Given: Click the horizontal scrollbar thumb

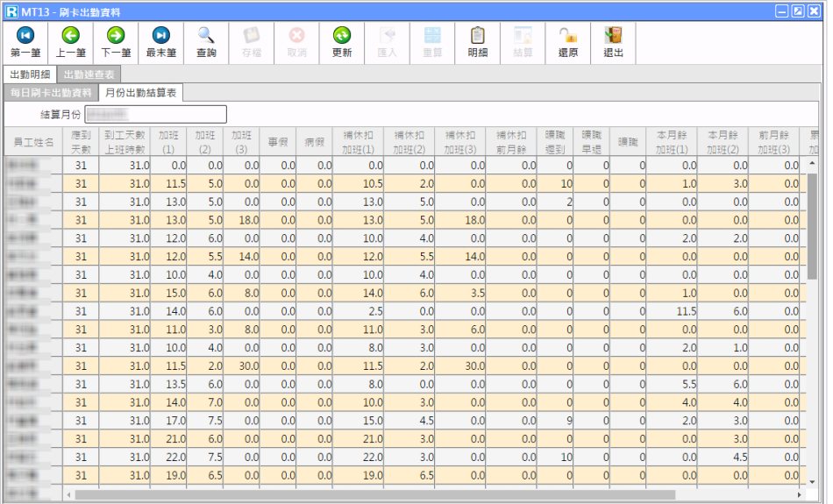Looking at the screenshot, I should coord(375,494).
